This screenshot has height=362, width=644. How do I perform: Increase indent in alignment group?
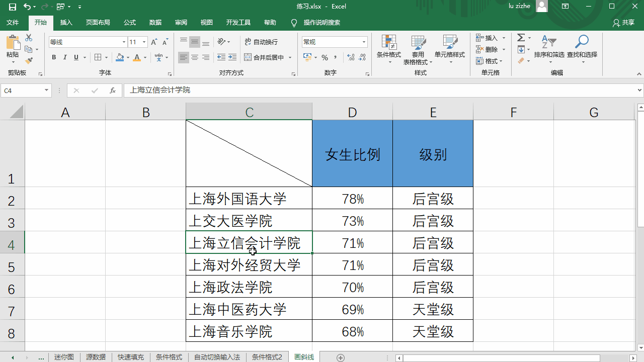click(232, 57)
